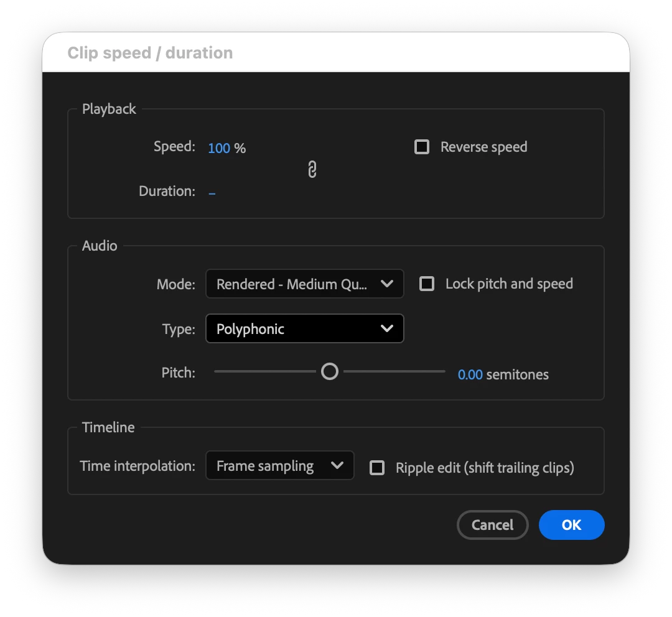Screen dimensions: 672x617
Task: Confirm with the blue OK button
Action: (x=571, y=525)
